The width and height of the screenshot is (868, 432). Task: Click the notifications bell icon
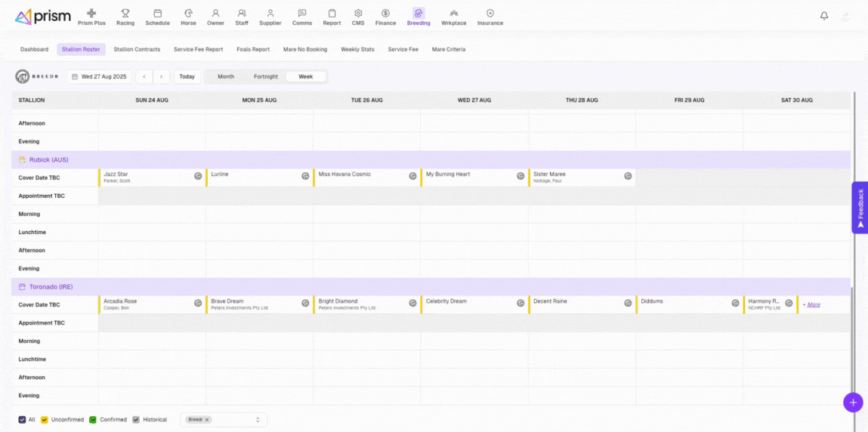tap(824, 16)
